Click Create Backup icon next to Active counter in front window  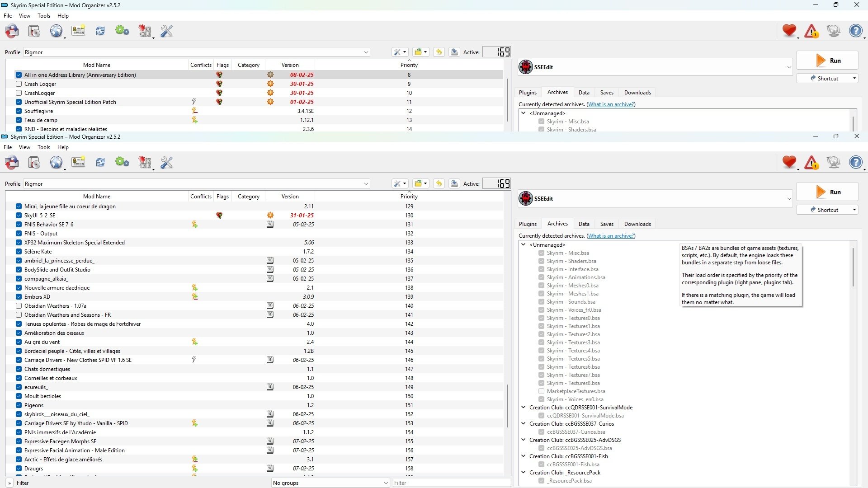tap(454, 183)
